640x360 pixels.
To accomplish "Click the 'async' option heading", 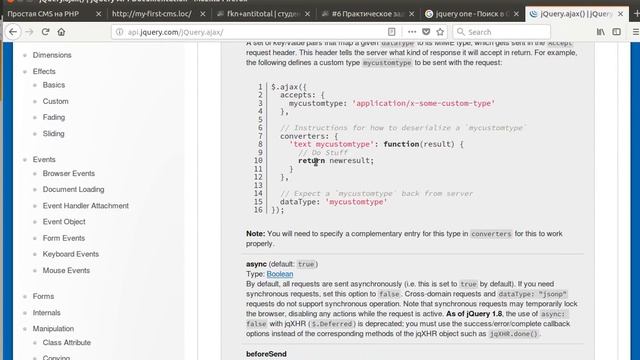I will coord(256,264).
